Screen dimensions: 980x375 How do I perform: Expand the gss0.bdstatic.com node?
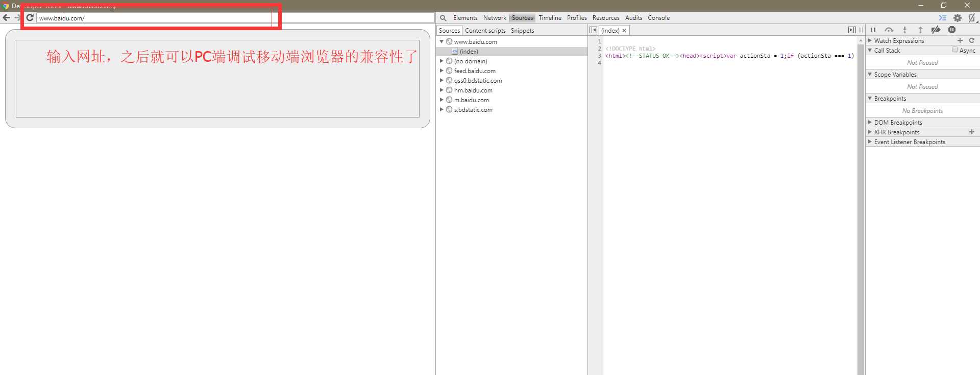442,80
